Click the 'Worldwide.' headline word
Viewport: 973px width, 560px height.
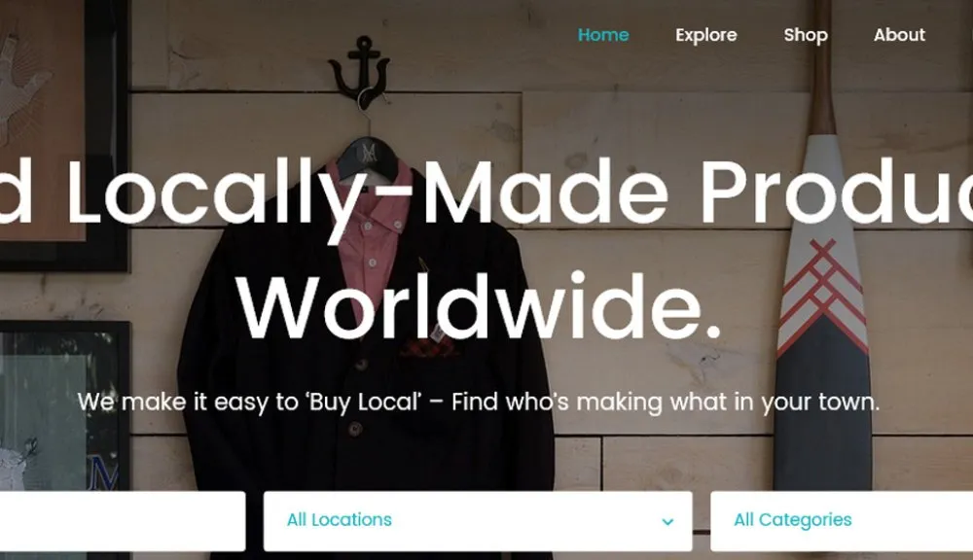[479, 308]
